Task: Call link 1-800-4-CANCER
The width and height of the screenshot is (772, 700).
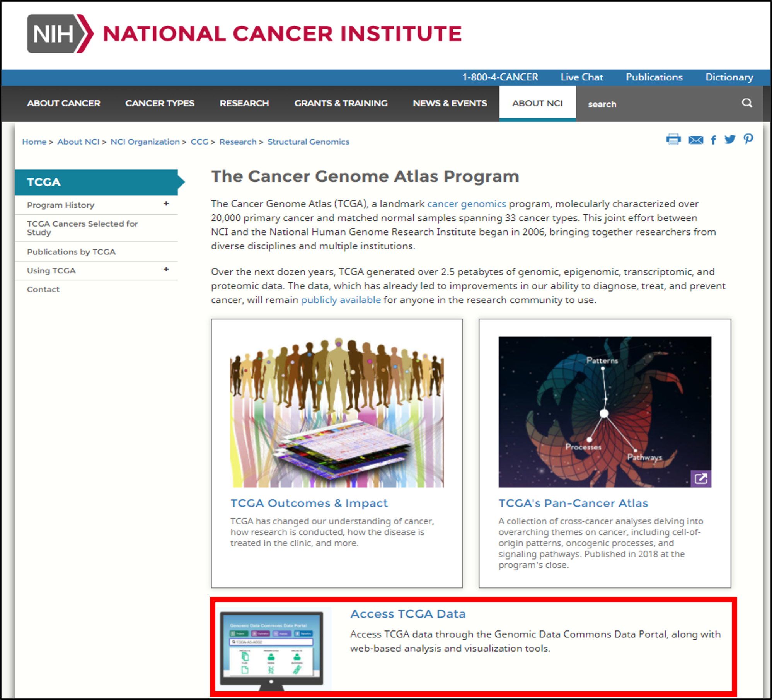Action: coord(500,77)
